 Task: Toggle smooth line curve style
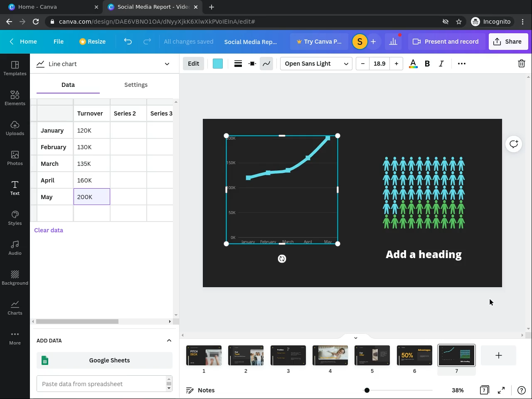(266, 64)
